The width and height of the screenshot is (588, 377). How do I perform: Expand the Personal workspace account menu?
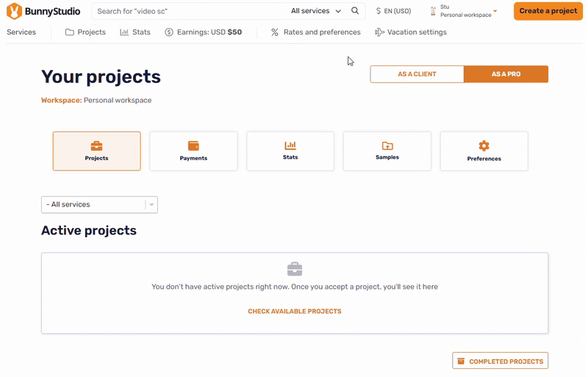coord(467,11)
